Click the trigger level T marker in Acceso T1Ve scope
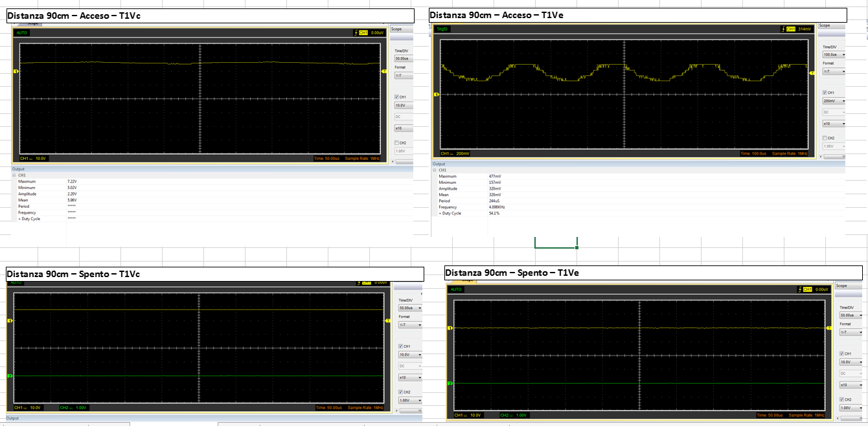The height and width of the screenshot is (426, 868). click(x=812, y=73)
